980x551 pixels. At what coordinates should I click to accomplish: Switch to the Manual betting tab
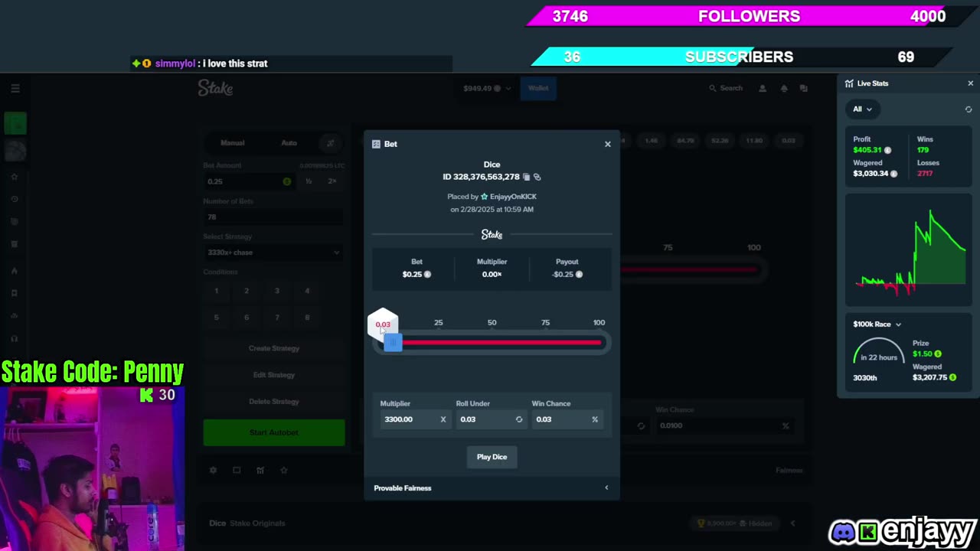(x=233, y=143)
